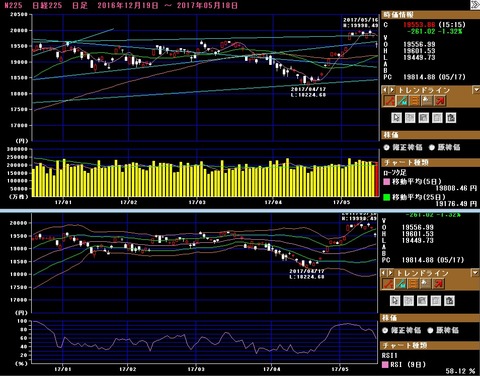
Task: Click the right arrow beside lower トレンドライン header
Action: tap(390, 273)
